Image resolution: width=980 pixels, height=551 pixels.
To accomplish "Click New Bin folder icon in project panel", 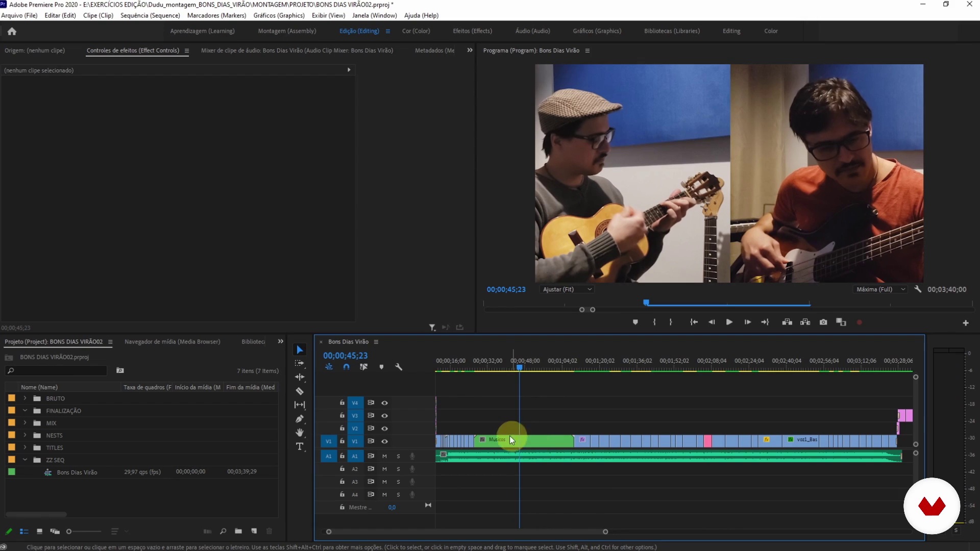I will pyautogui.click(x=238, y=532).
